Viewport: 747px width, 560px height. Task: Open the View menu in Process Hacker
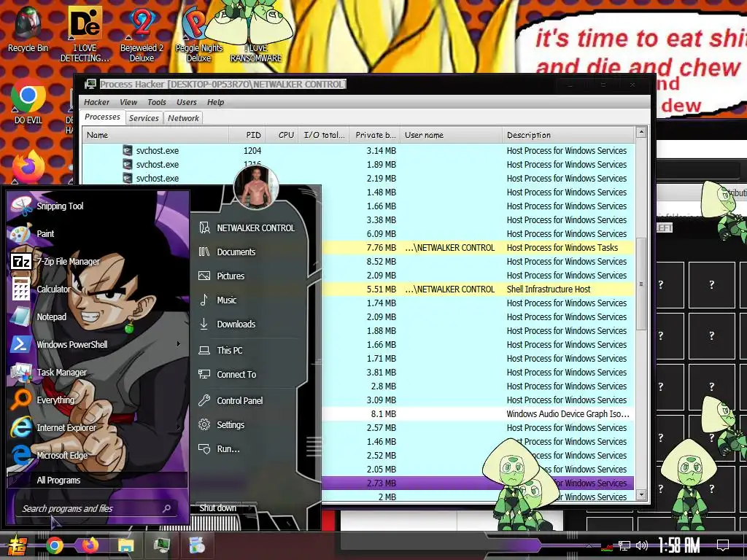[x=128, y=102]
